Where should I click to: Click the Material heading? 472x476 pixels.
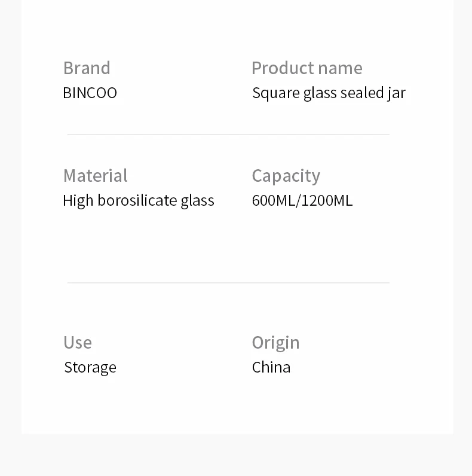tap(95, 175)
